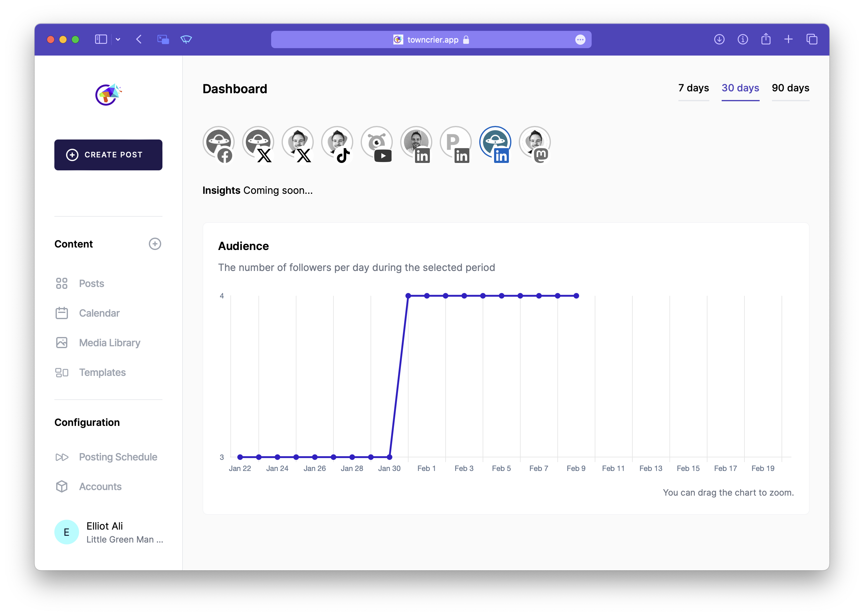Image resolution: width=864 pixels, height=616 pixels.
Task: Click the Jan 30 data point on chart
Action: point(390,457)
